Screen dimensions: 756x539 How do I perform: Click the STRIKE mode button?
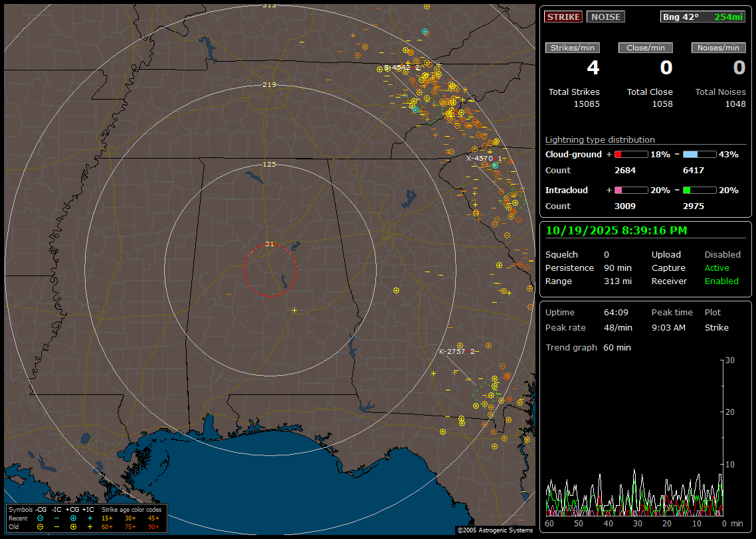(563, 17)
